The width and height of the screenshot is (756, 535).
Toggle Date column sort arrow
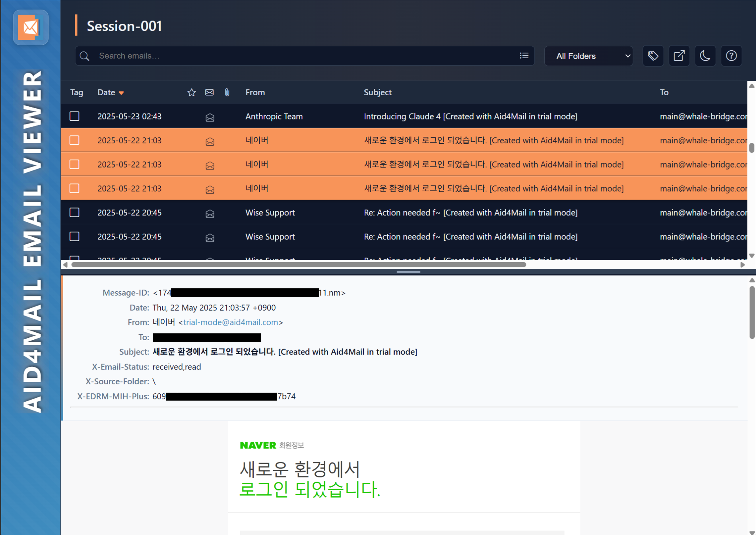tap(121, 93)
